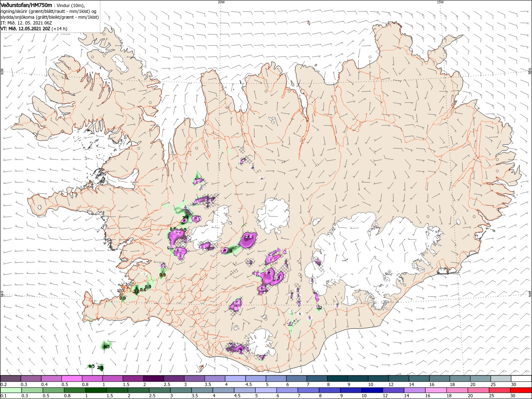The height and width of the screenshot is (399, 532).
Task: Click the light green 0.3 swatch, lower legend row
Action: (x=32, y=390)
